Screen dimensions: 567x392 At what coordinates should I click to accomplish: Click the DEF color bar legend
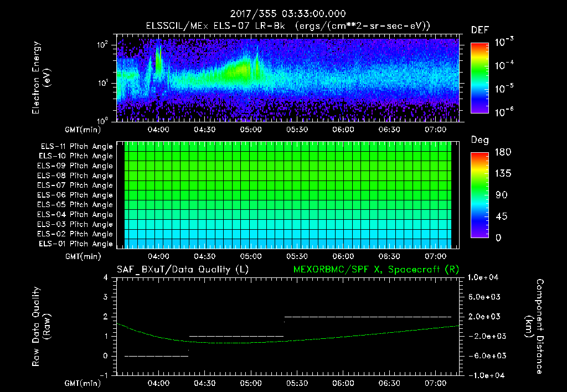click(480, 78)
